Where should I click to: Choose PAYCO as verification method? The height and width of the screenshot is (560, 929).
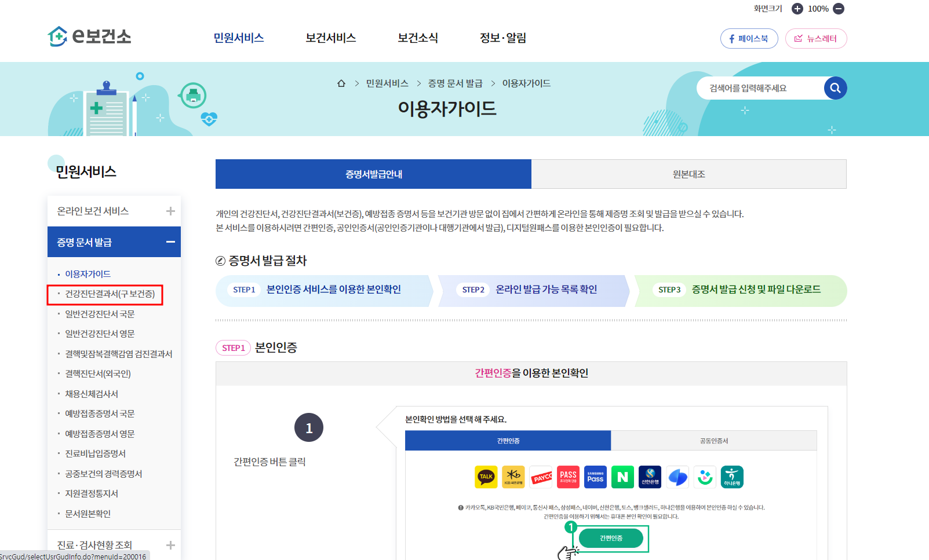[541, 477]
